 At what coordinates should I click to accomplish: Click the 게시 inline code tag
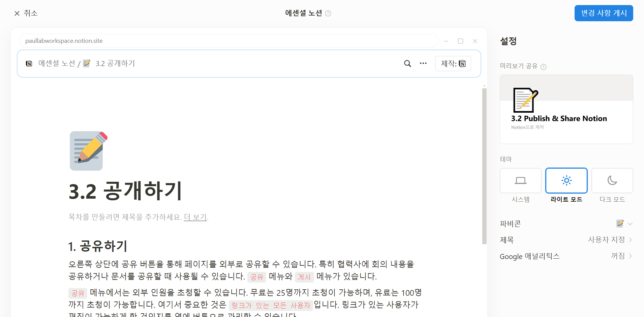(304, 277)
